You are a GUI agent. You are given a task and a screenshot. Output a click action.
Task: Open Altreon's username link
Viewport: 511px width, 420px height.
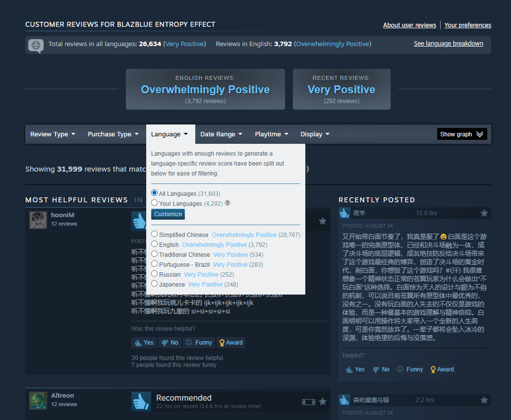point(62,395)
